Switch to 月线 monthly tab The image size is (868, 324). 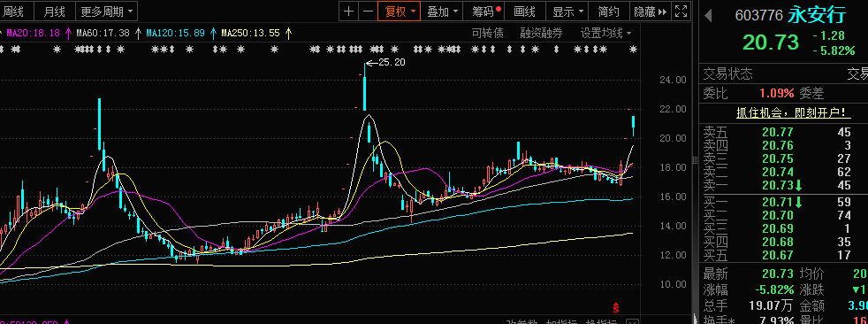point(54,12)
